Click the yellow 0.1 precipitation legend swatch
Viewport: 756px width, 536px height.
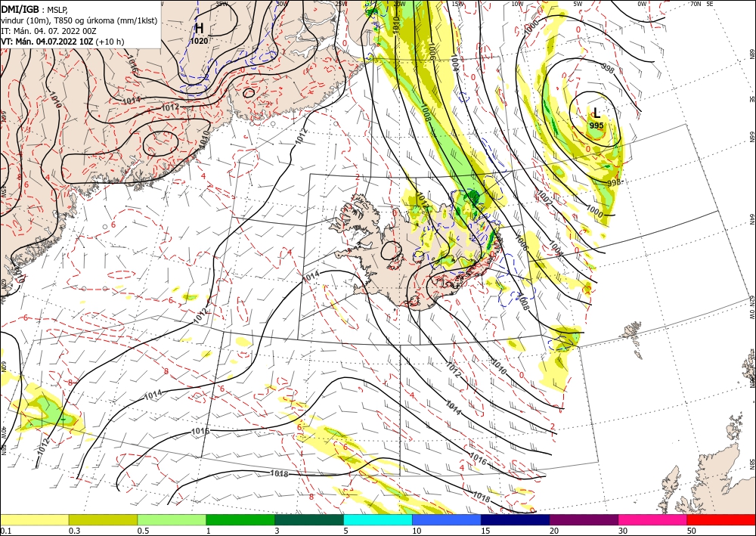(34, 519)
